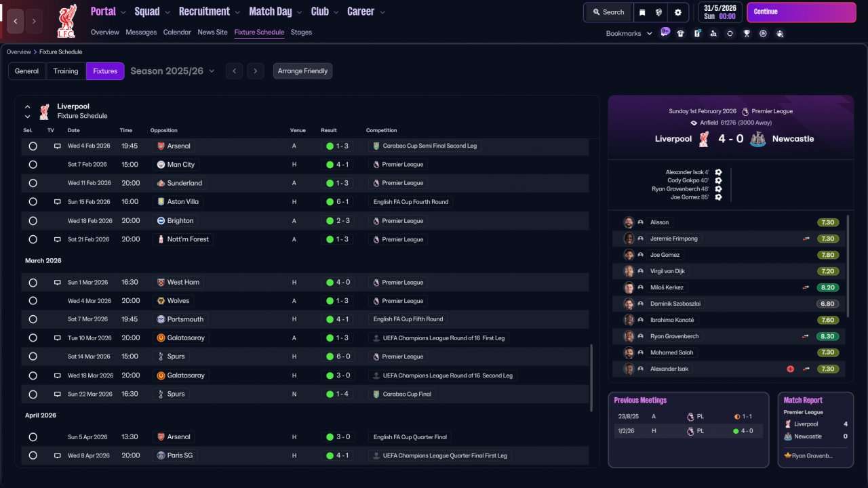Click the Paris SG club badge

point(161,455)
